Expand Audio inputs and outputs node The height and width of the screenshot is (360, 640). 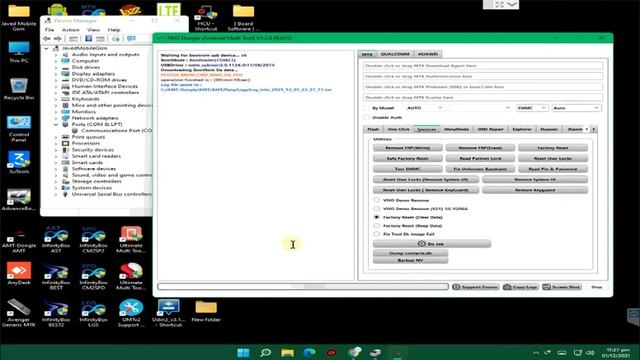point(56,55)
